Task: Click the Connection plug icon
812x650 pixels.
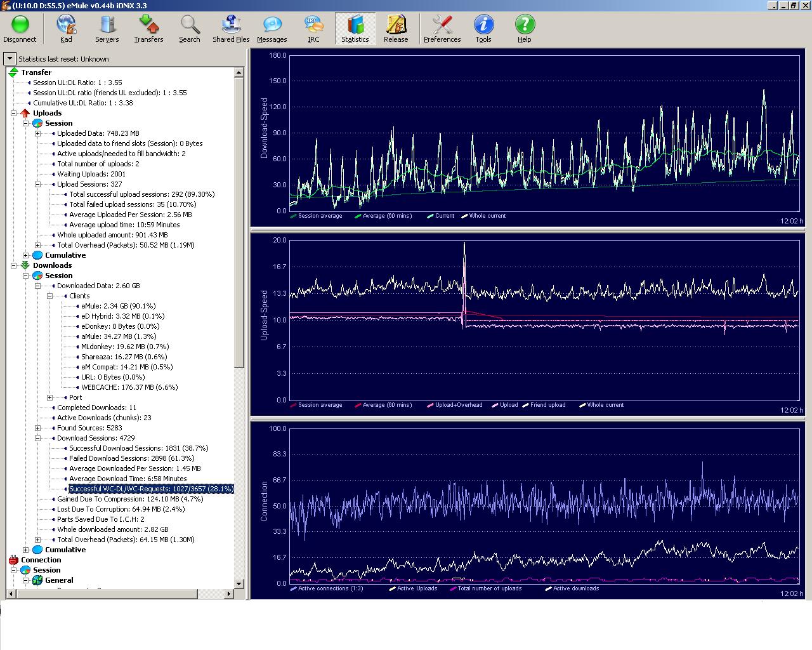Action: 13,560
